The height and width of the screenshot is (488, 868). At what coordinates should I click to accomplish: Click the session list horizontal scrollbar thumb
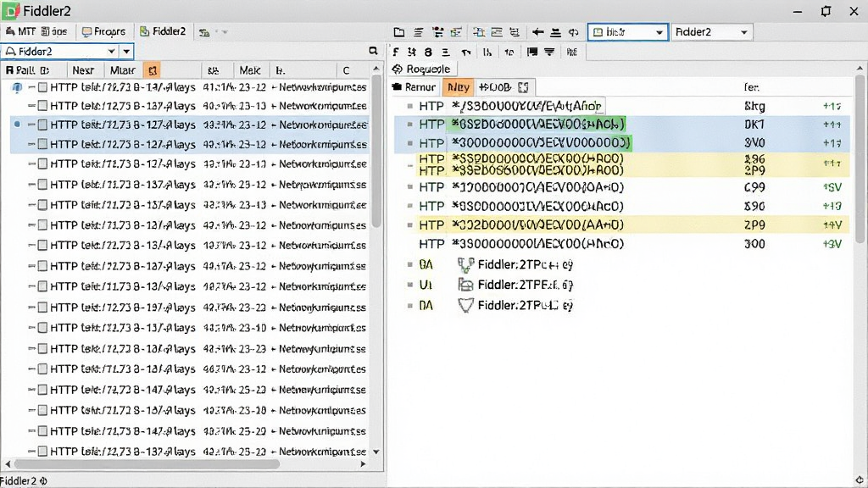pos(147,463)
